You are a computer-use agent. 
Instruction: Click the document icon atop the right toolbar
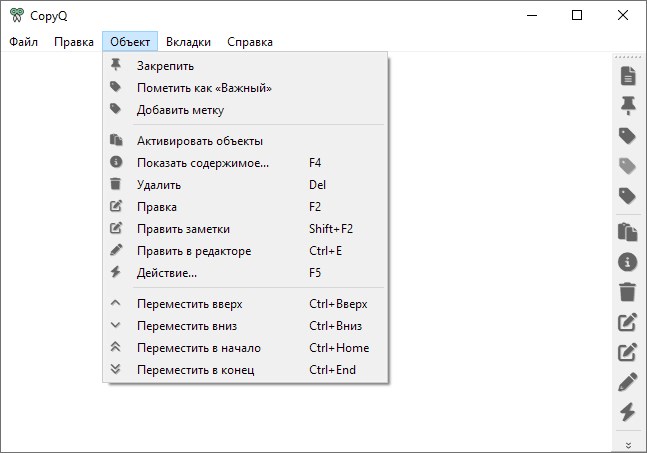pyautogui.click(x=628, y=75)
